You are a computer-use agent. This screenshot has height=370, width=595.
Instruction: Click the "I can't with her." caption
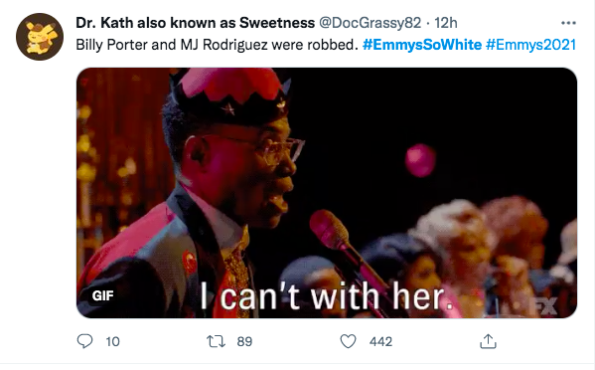[x=326, y=297]
